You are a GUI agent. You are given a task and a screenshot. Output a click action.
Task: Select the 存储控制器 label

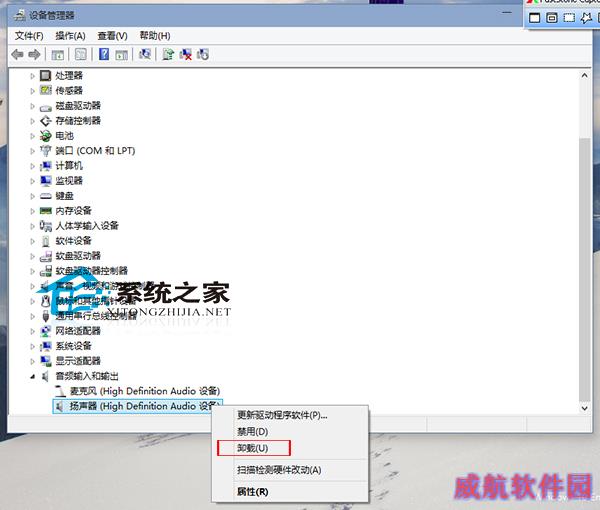click(78, 121)
